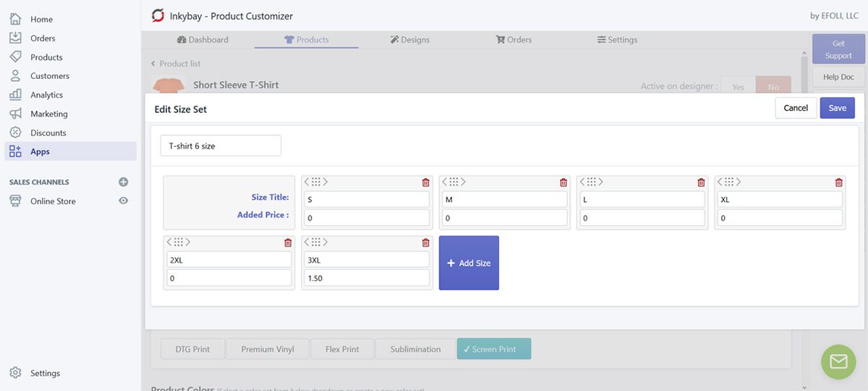
Task: Open Online Store sales channel
Action: (x=53, y=201)
